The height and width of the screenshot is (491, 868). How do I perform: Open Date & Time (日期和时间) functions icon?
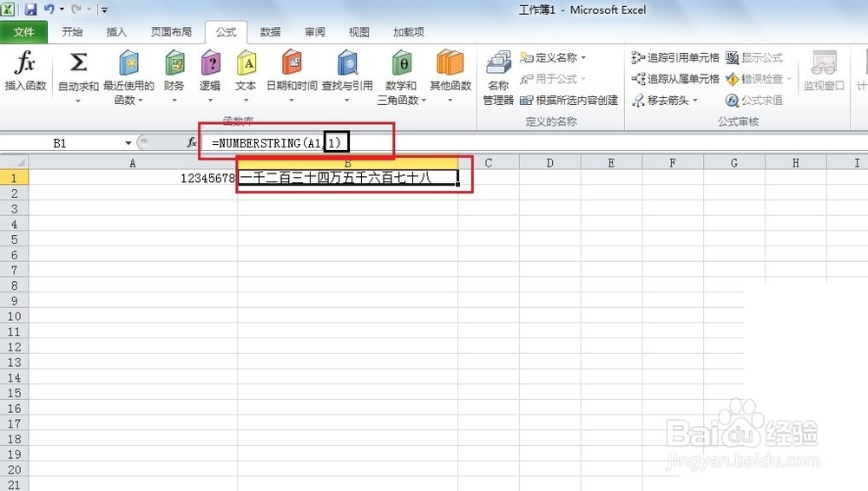tap(291, 62)
